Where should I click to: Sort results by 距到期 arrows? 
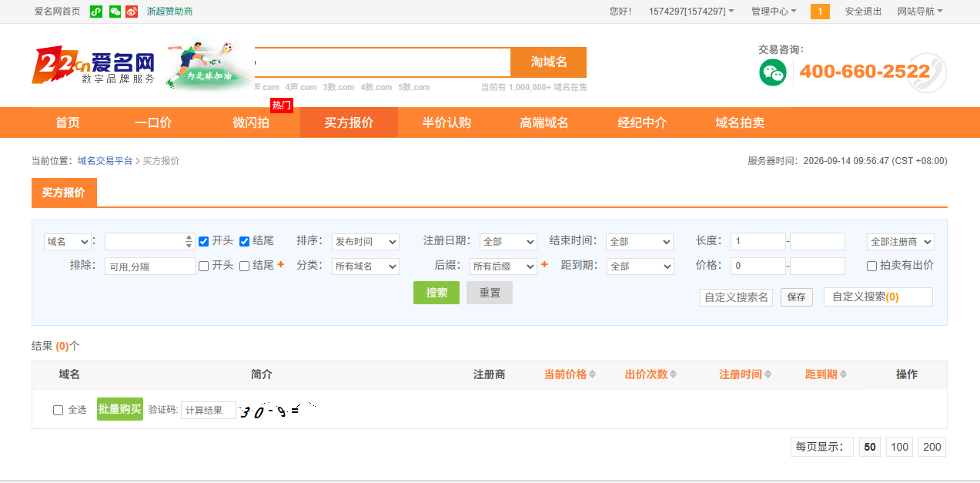click(x=843, y=374)
